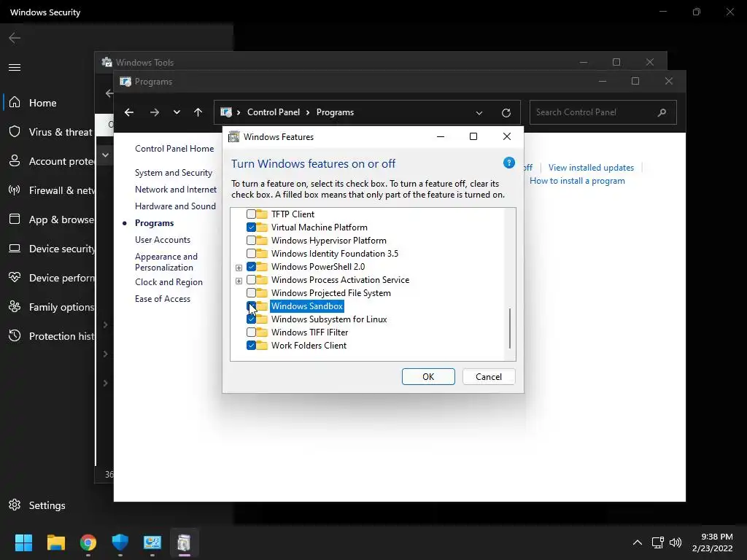The width and height of the screenshot is (747, 560).
Task: Go back using Windows Security back arrow
Action: (15, 38)
